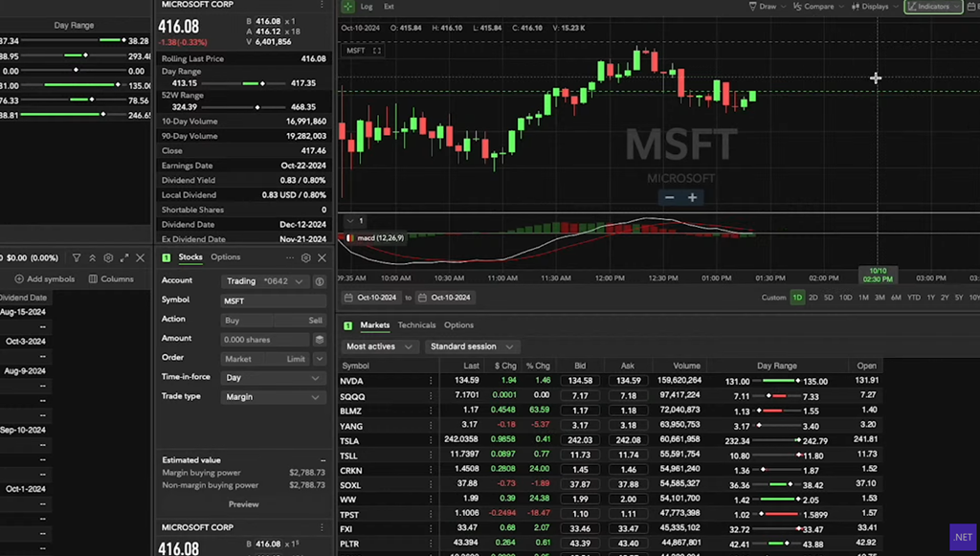Click the Preview order button

pos(243,504)
